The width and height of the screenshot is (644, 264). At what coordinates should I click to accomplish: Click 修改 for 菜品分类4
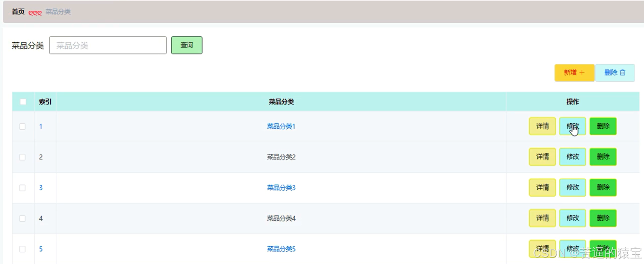point(573,218)
